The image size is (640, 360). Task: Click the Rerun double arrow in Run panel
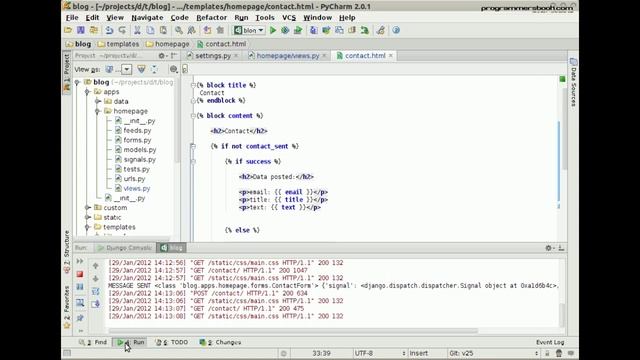[80, 261]
